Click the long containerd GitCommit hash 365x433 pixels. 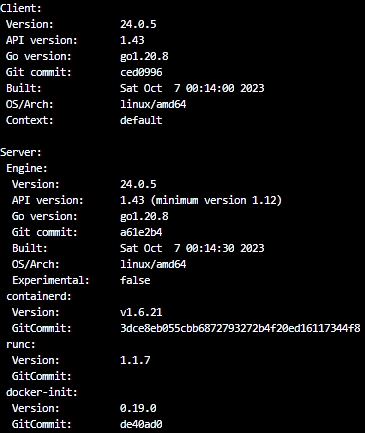[x=240, y=328]
